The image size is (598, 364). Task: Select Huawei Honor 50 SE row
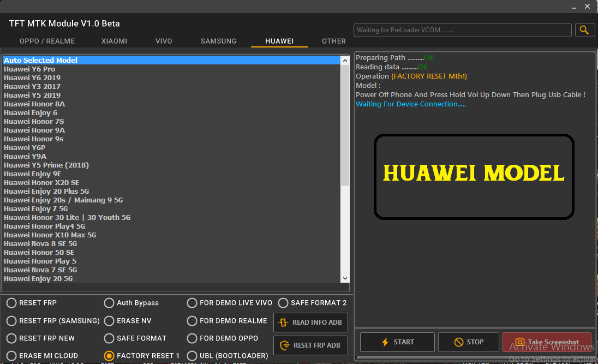pos(171,253)
